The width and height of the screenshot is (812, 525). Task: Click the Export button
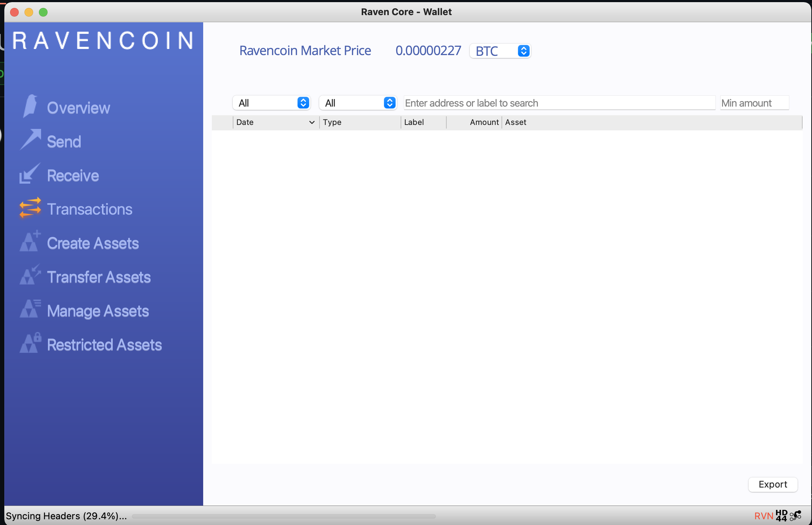coord(773,484)
